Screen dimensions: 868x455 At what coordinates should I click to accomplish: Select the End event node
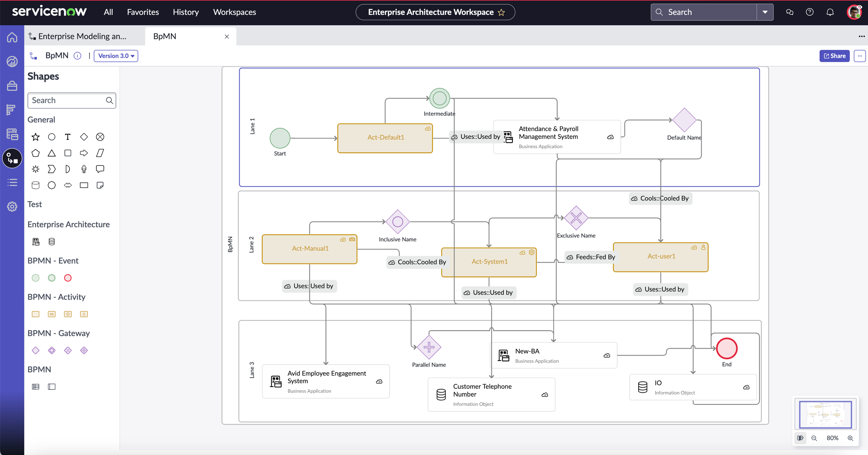[x=727, y=348]
